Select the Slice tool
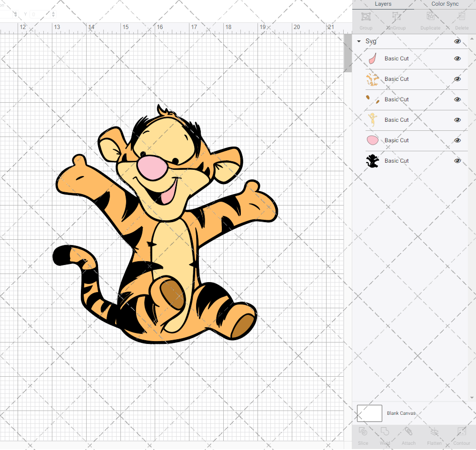The image size is (476, 450). pyautogui.click(x=363, y=432)
